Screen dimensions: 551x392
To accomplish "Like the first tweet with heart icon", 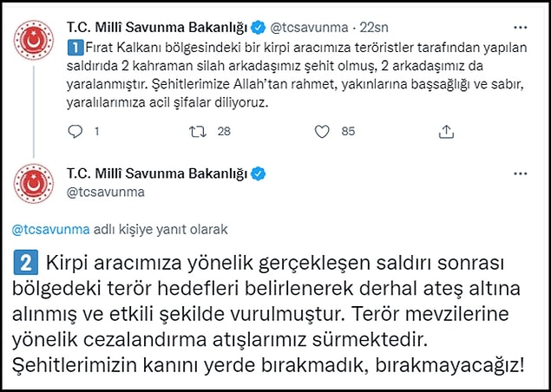I will coord(322,132).
